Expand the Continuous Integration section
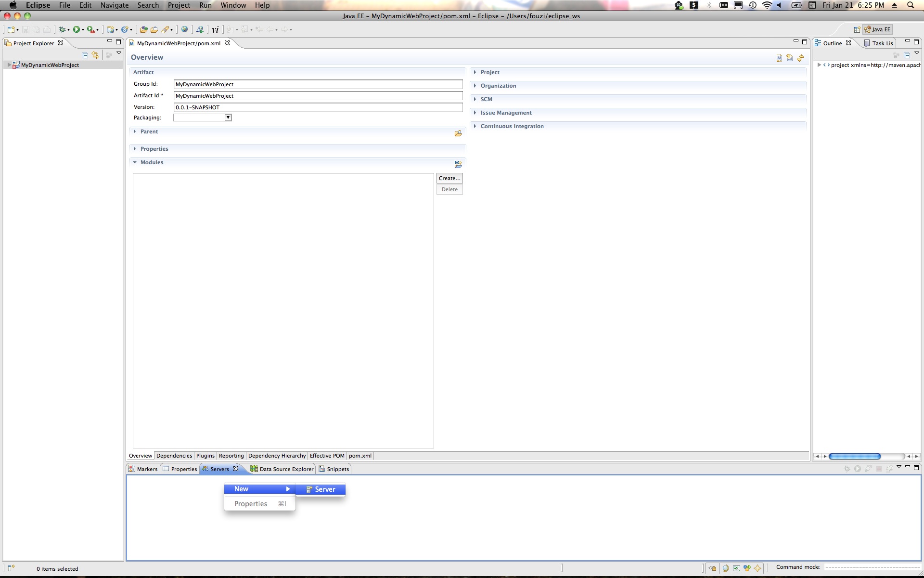 pos(475,126)
